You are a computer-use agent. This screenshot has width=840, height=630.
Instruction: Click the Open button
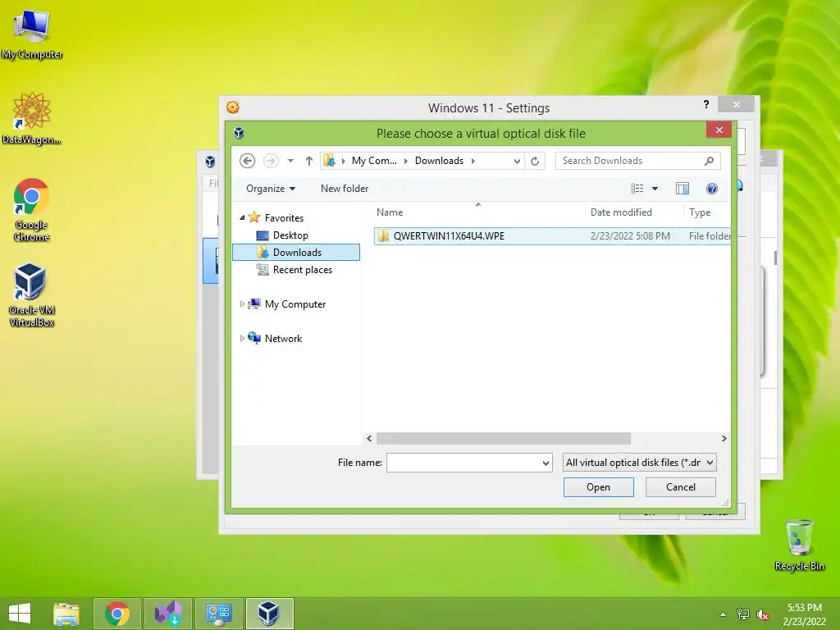coord(598,487)
